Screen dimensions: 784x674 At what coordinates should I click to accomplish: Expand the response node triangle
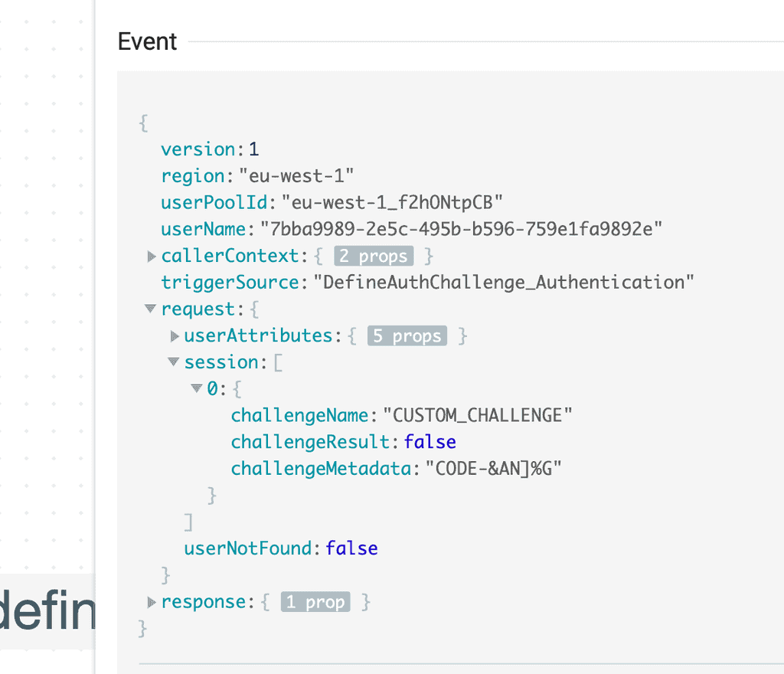click(x=151, y=603)
